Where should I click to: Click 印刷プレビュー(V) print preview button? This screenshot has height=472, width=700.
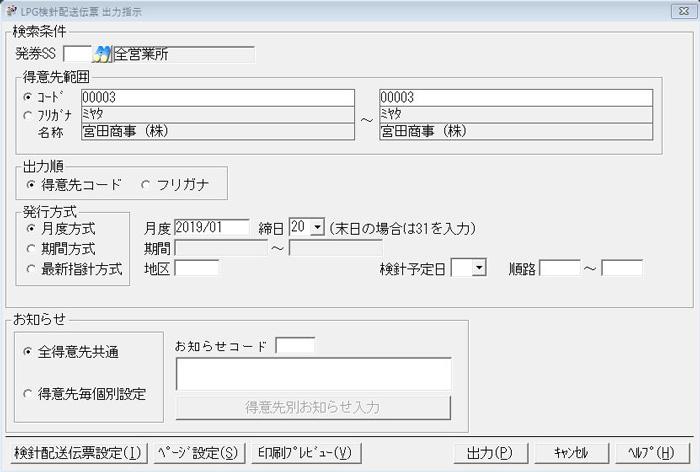coord(305,452)
